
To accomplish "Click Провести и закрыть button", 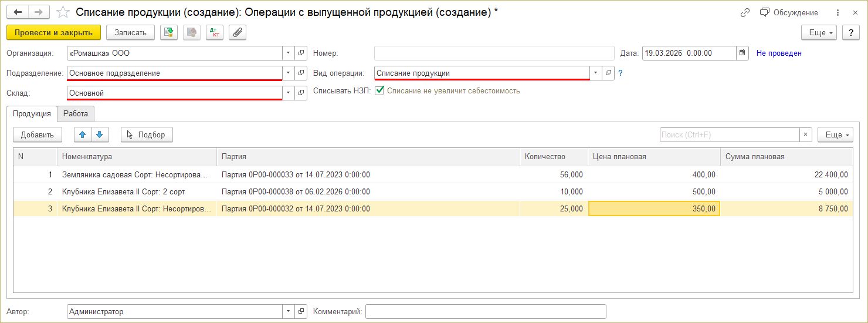I will pos(53,32).
